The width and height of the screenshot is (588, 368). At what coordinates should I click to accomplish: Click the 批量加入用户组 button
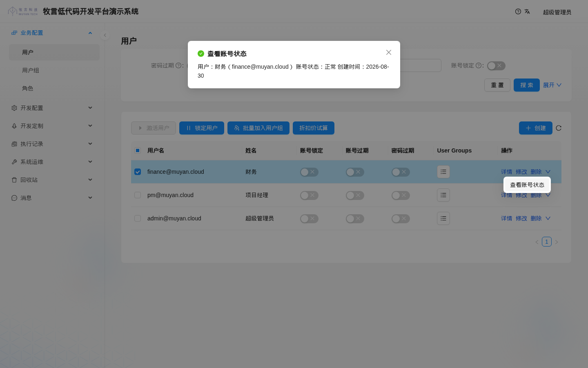(x=258, y=128)
